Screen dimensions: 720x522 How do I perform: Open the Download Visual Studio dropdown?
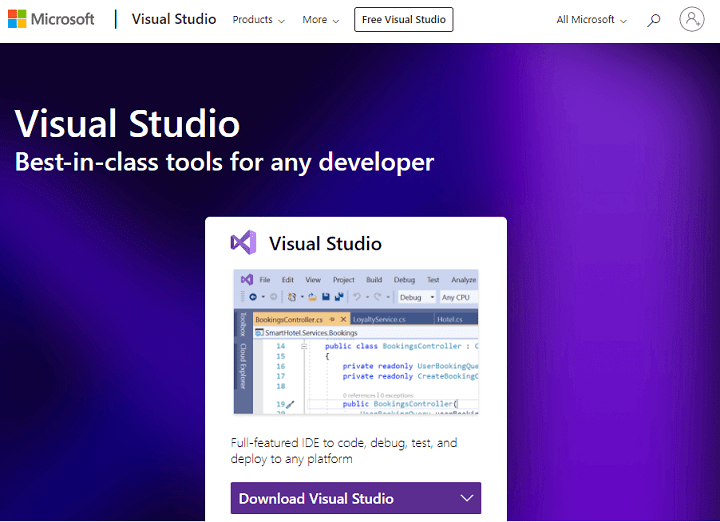tap(356, 498)
